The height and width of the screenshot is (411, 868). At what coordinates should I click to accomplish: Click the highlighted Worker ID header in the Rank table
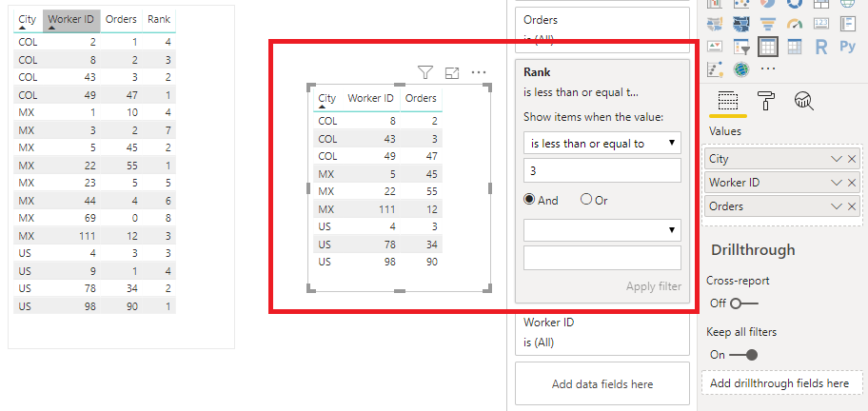click(x=71, y=21)
